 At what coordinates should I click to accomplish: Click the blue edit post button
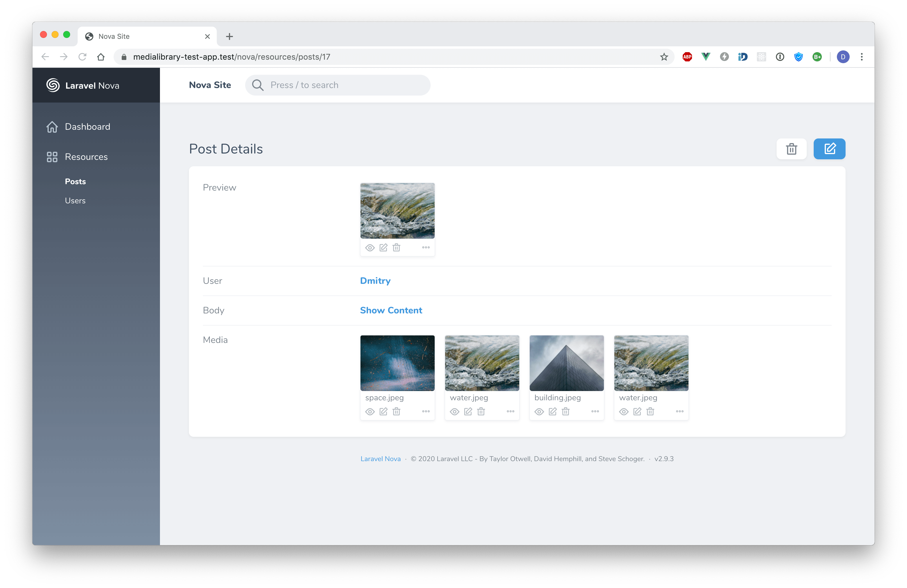point(829,149)
